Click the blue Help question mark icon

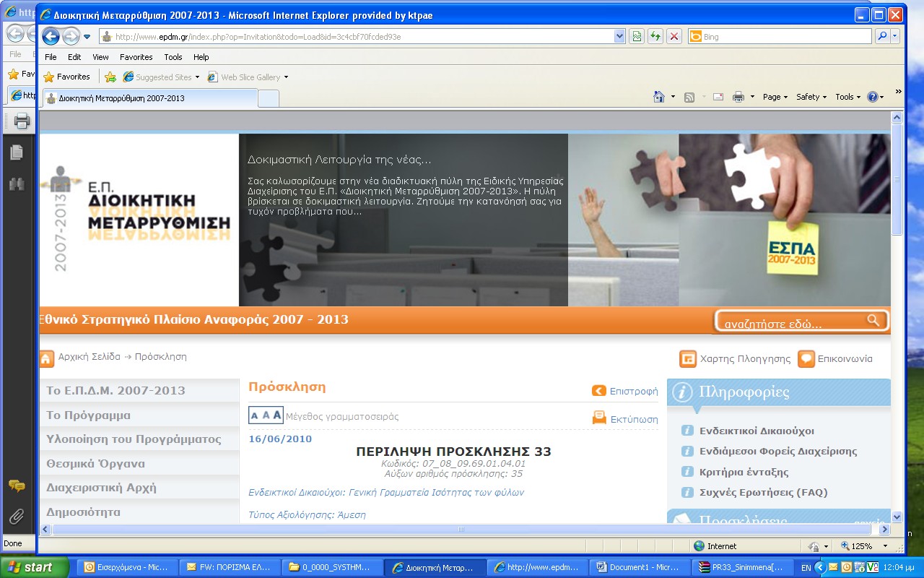(873, 97)
